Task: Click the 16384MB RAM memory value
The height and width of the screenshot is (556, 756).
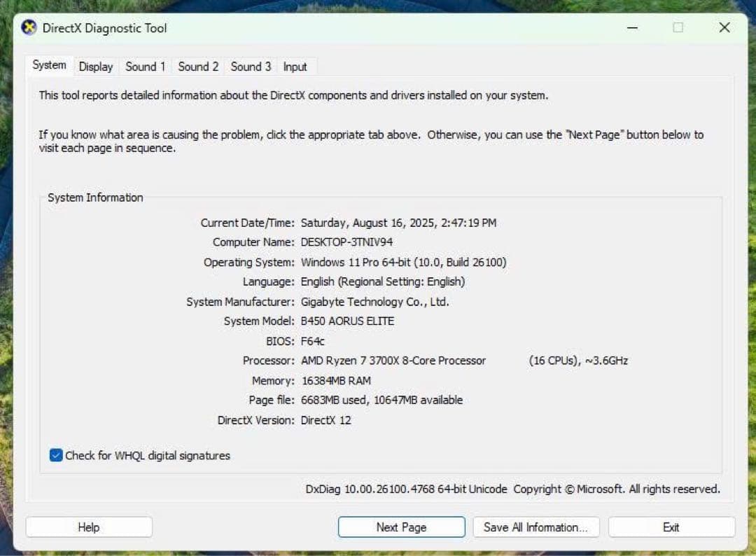Action: click(x=335, y=381)
